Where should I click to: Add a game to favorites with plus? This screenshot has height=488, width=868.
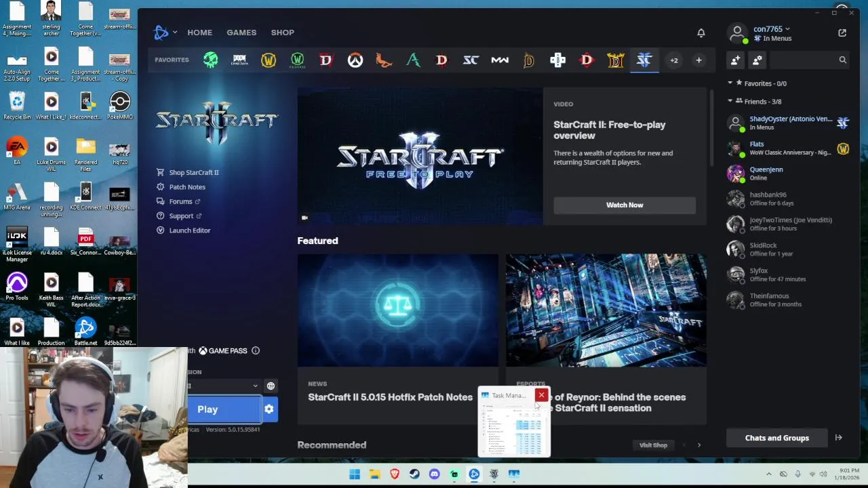pyautogui.click(x=698, y=60)
